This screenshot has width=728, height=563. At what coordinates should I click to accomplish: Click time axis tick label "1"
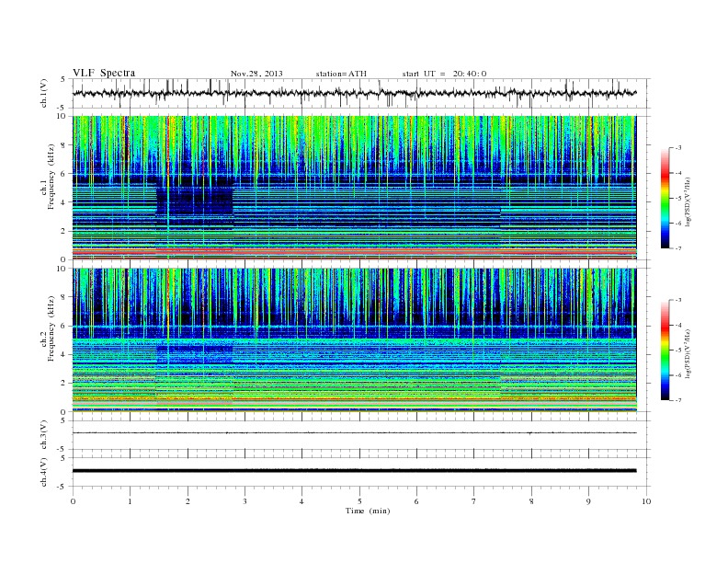130,501
